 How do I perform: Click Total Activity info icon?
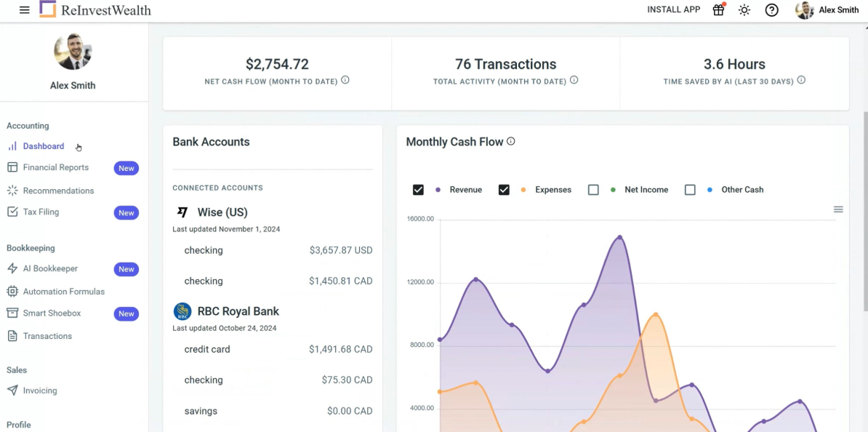pos(574,80)
